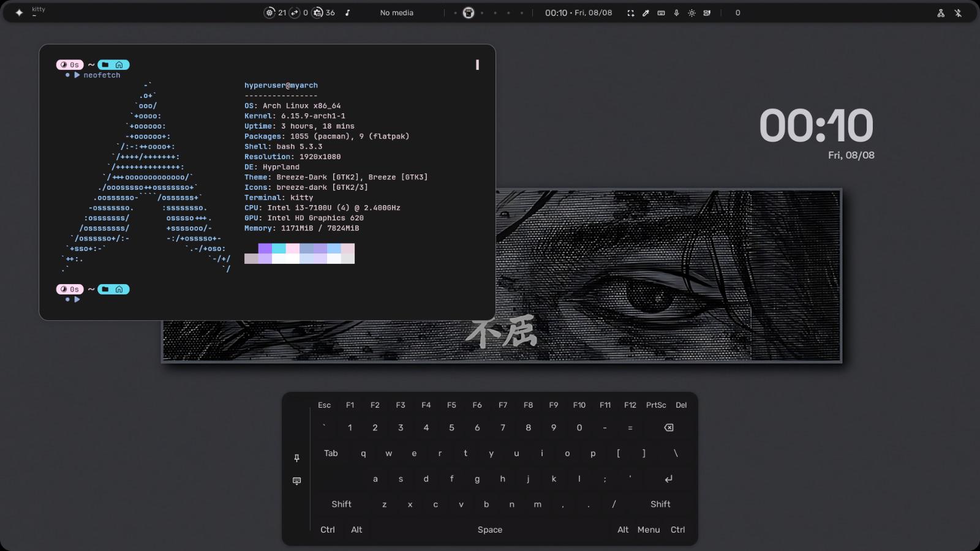Click the 'DE: Hyprland' line in neofetch
Image resolution: width=980 pixels, height=551 pixels.
pos(272,167)
